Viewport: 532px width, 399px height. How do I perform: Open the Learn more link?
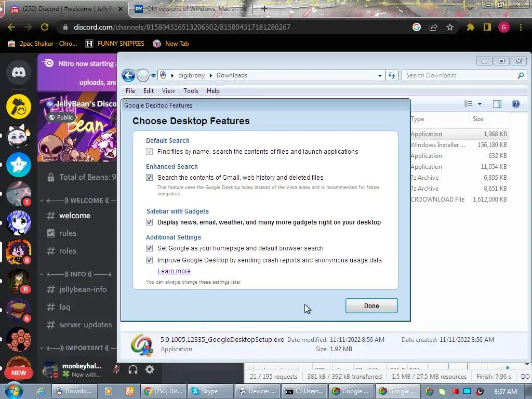click(174, 271)
